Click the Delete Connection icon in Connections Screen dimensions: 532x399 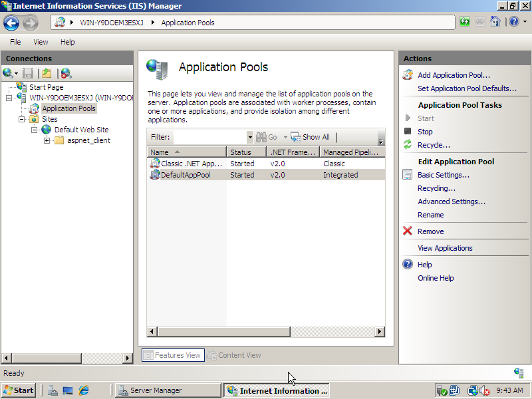click(x=66, y=73)
